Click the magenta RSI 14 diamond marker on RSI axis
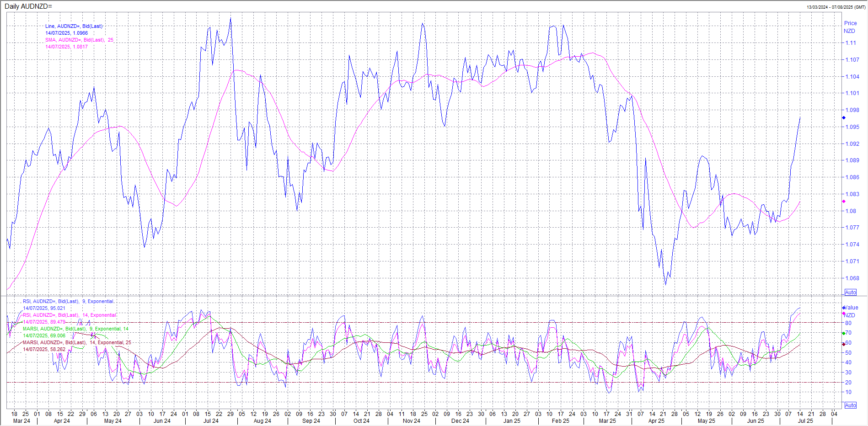Screen dimensions: 868x426 [x=844, y=314]
